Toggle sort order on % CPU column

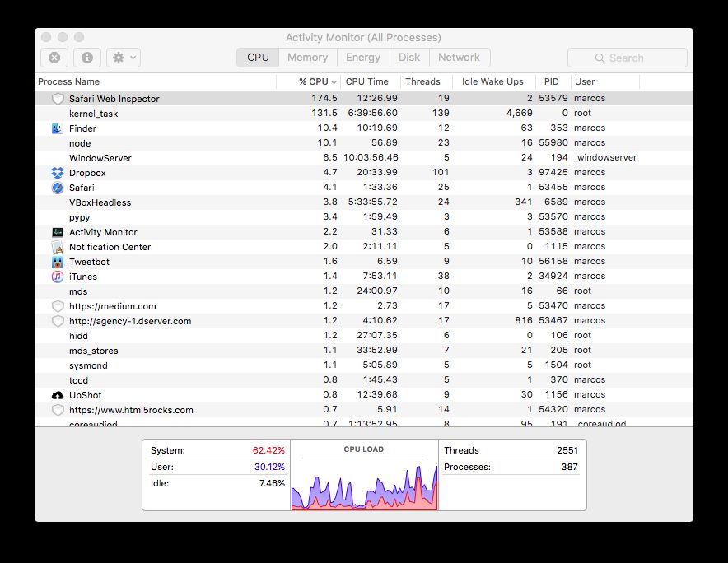pyautogui.click(x=317, y=81)
